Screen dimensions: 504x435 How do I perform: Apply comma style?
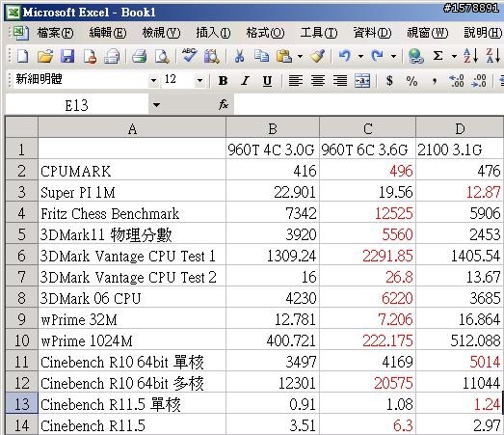435,80
